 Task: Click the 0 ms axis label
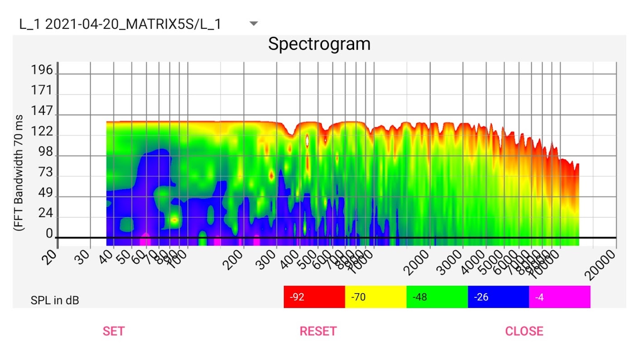pos(49,234)
